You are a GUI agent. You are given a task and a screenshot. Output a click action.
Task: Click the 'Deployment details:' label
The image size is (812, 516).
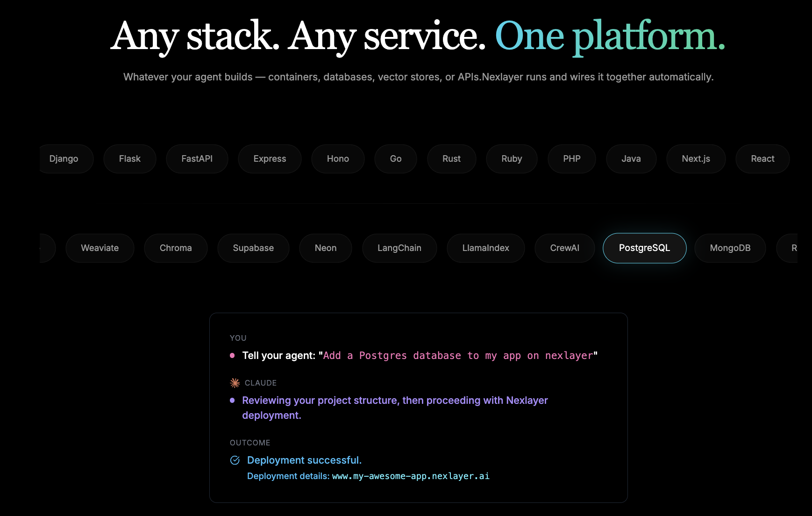click(288, 476)
